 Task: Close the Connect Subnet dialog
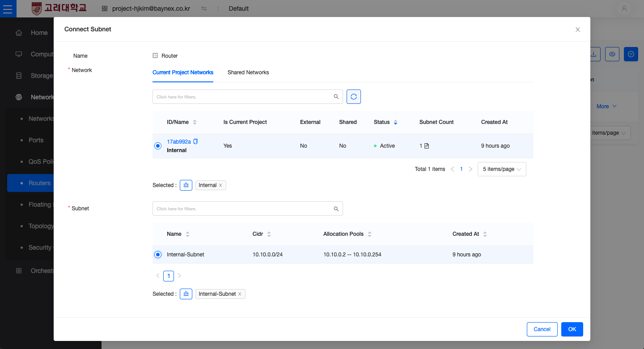[578, 30]
